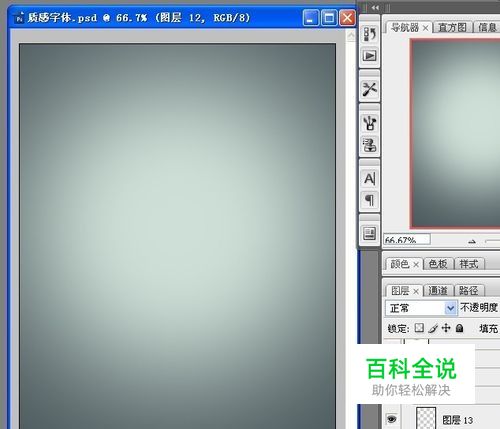Switch to the 色板 tab
Image resolution: width=500 pixels, height=429 pixels.
[x=438, y=264]
